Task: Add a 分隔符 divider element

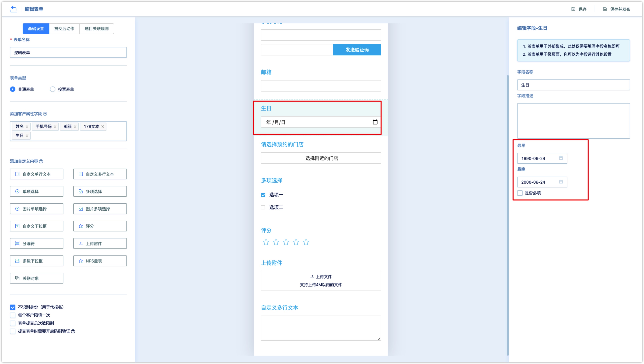Action: (37, 243)
